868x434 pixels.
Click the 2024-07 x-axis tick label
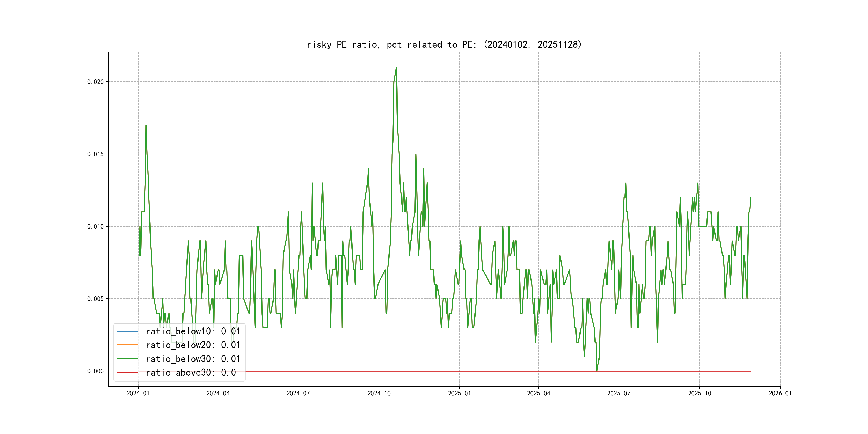pyautogui.click(x=298, y=394)
